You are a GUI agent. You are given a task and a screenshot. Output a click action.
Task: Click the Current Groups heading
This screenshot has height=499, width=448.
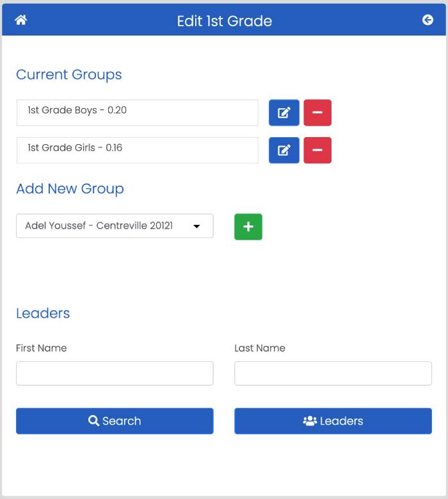[x=69, y=75]
